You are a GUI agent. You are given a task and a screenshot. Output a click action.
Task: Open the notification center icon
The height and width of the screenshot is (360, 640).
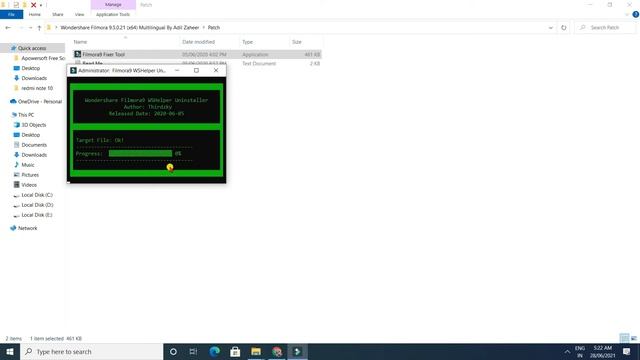point(627,351)
